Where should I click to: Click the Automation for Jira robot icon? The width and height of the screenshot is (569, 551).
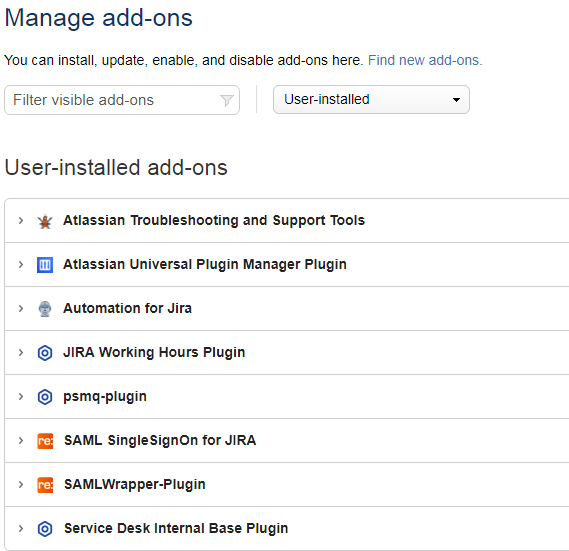[x=45, y=309]
